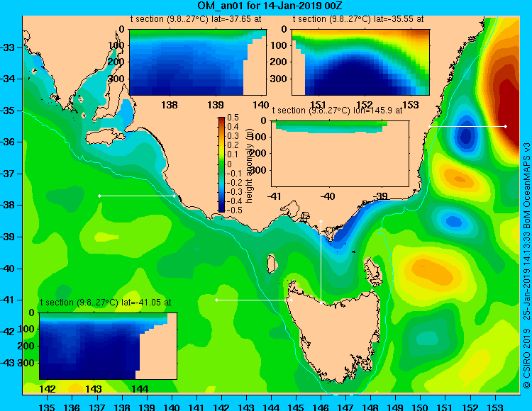This screenshot has width=532, height=411.
Task: Click the dark red top of the height anomaly colorbar
Action: click(221, 120)
